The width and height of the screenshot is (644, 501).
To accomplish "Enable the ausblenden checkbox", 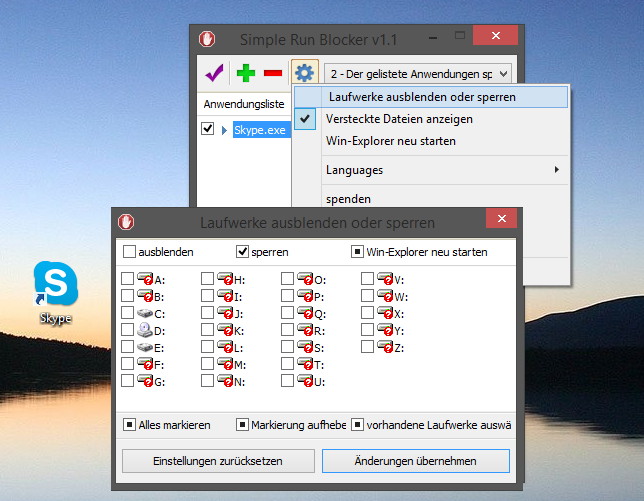I will tap(129, 251).
